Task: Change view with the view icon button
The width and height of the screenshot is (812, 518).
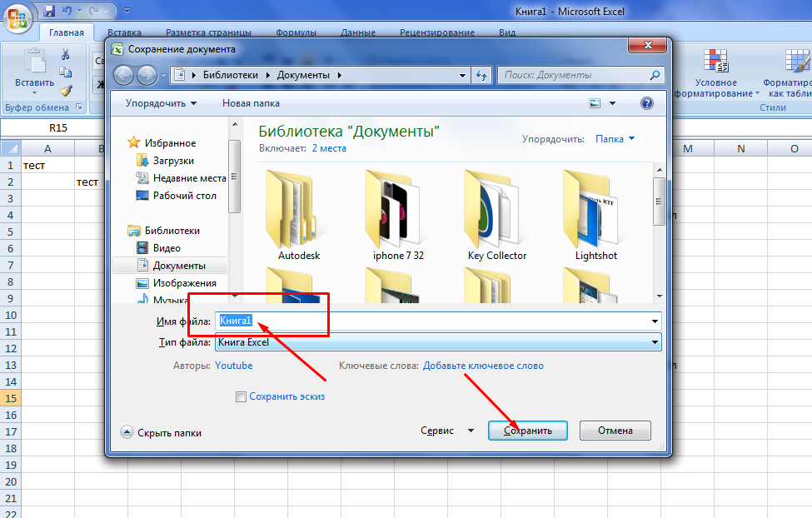Action: point(595,103)
